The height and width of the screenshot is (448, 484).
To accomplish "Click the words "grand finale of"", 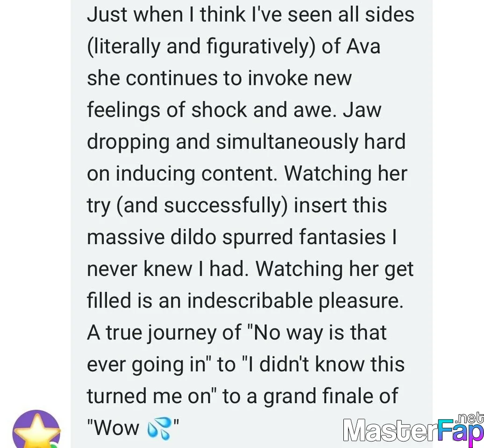I will tap(331, 396).
